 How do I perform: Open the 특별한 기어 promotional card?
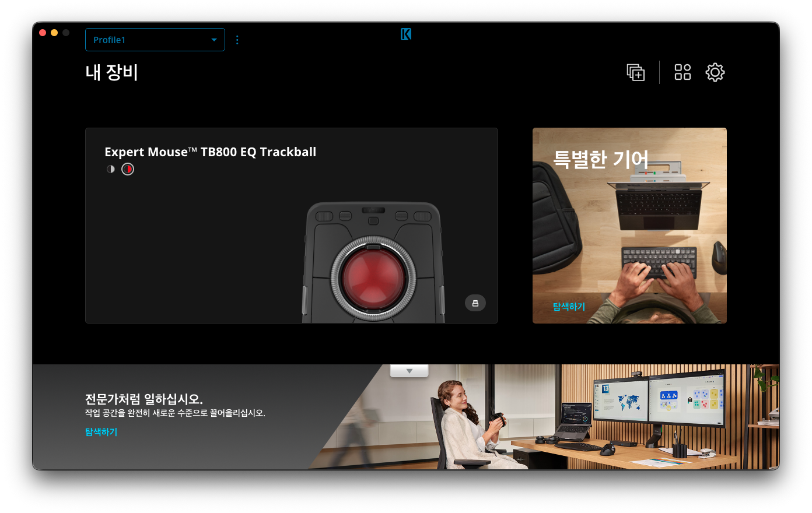click(629, 226)
